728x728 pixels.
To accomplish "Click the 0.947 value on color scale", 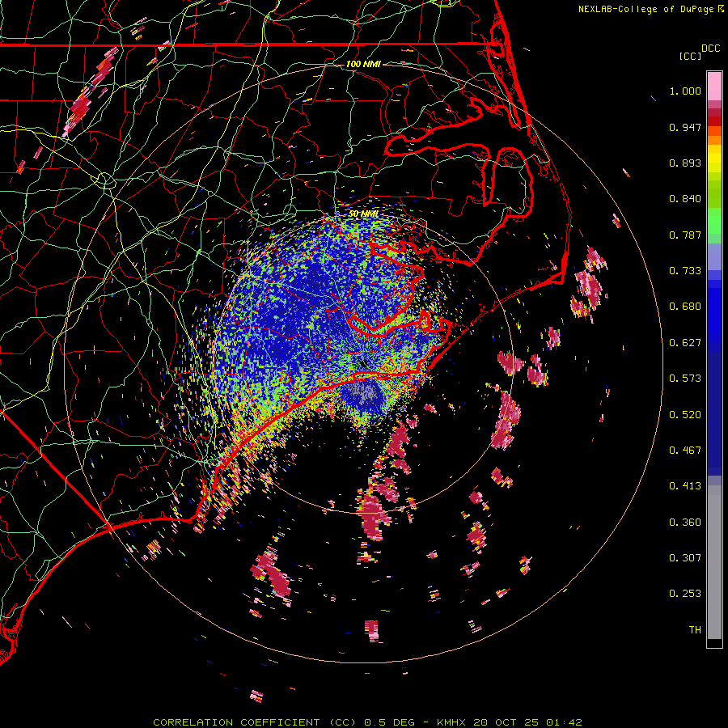I will click(685, 127).
